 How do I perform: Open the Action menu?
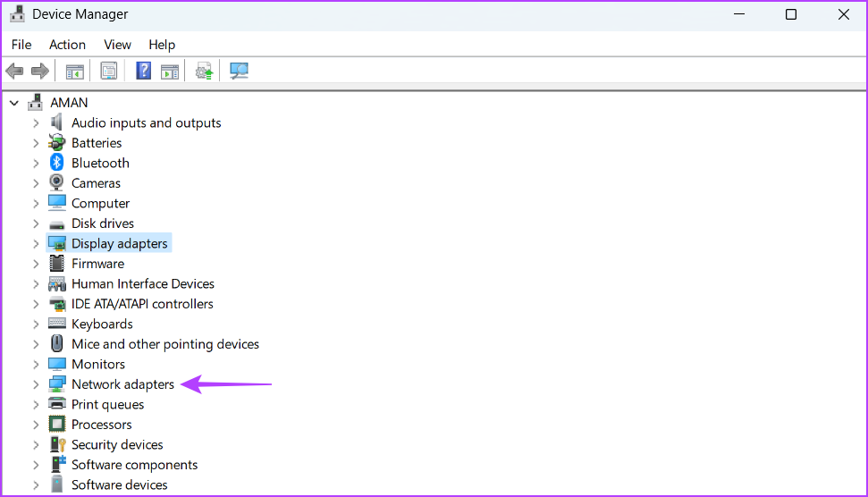[68, 45]
